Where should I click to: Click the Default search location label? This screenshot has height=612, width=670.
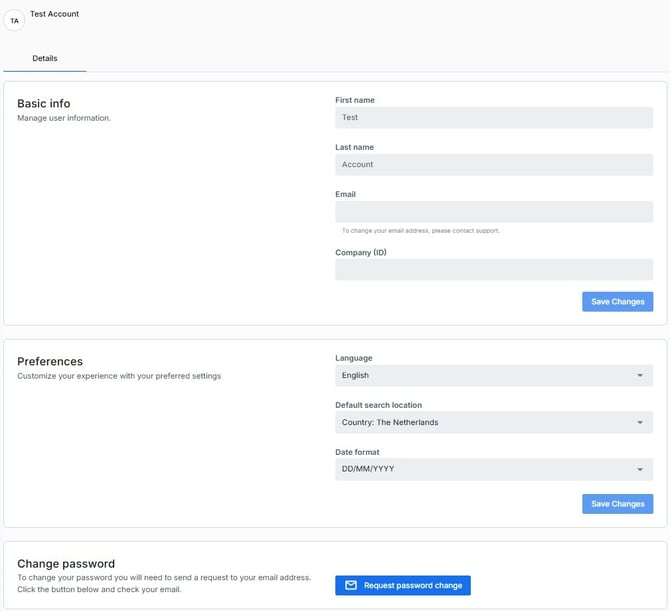379,405
